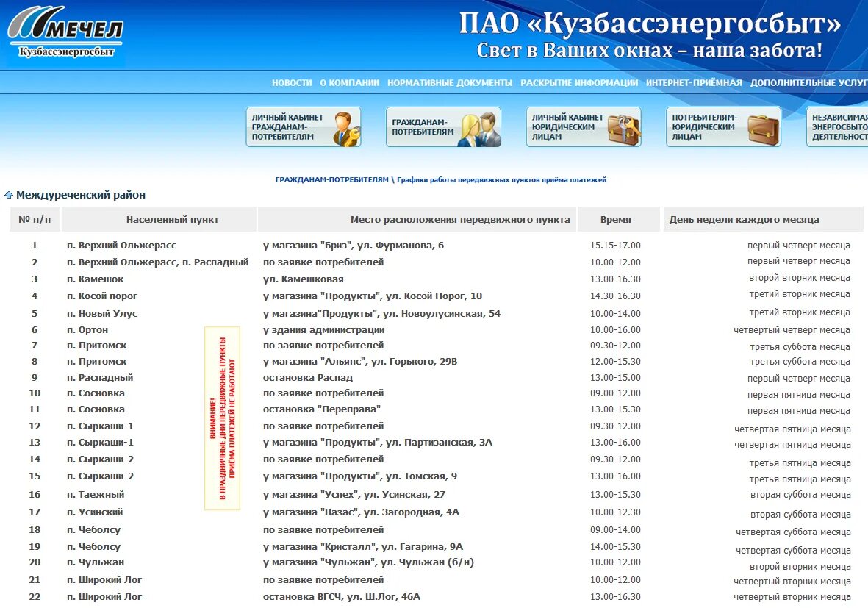Click the п. Новый Улус cell
Screen dimensions: 868x608
click(x=102, y=313)
